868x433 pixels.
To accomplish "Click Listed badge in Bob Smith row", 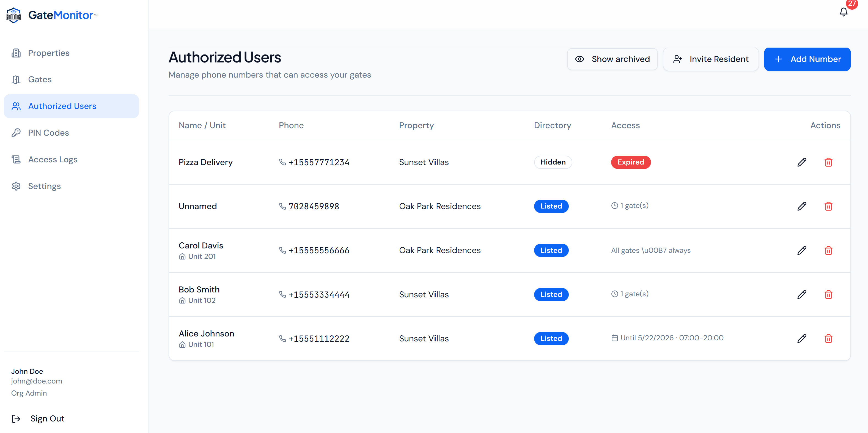I will point(551,295).
